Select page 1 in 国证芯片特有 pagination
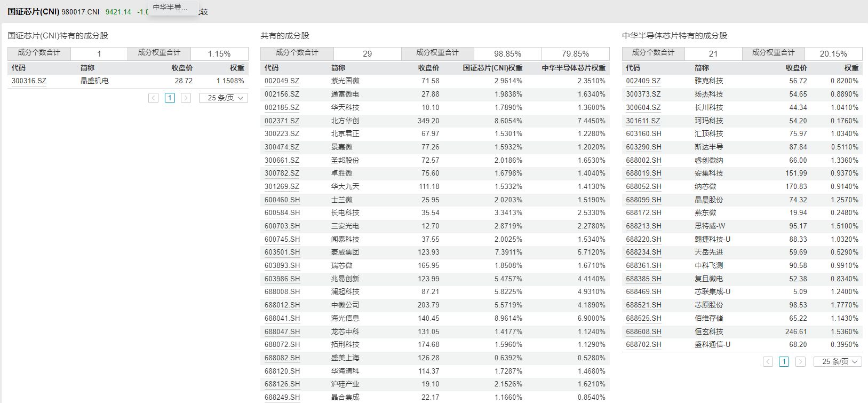868x403 pixels. 170,98
